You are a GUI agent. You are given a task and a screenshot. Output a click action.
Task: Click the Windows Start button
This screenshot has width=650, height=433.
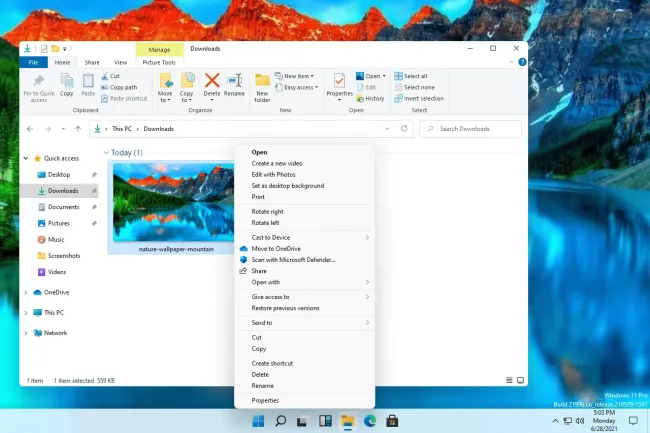point(259,421)
